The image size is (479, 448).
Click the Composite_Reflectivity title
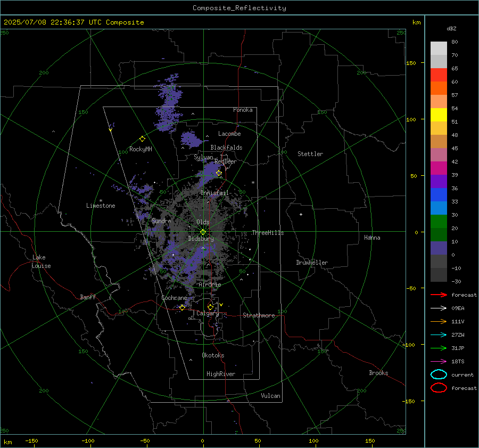coord(240,8)
